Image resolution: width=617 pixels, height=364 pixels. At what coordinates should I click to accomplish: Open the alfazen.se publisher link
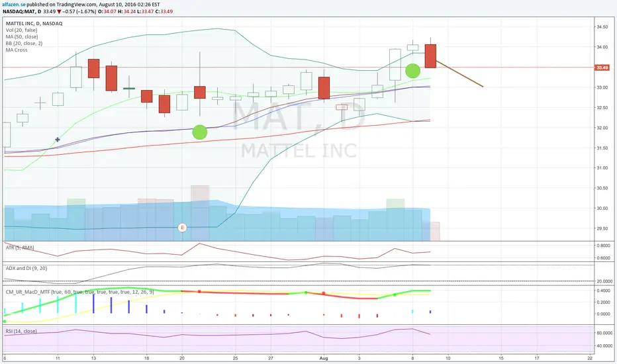13,5
